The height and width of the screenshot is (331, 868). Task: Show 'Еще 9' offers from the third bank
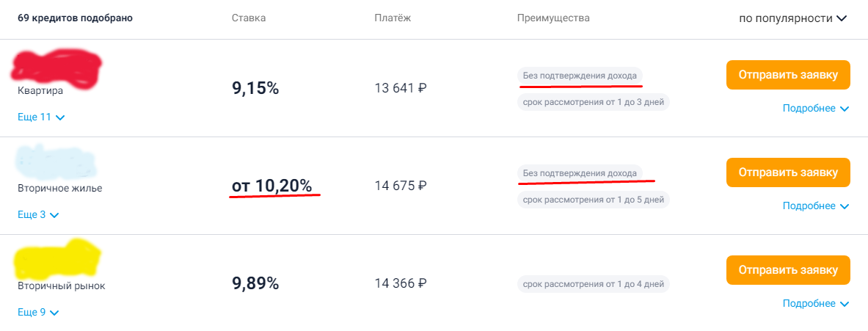[x=38, y=313]
